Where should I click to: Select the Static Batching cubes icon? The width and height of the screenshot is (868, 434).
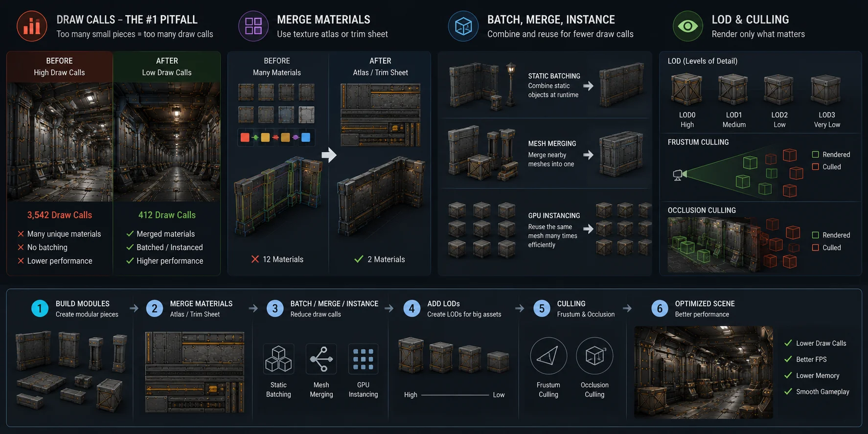(x=278, y=359)
